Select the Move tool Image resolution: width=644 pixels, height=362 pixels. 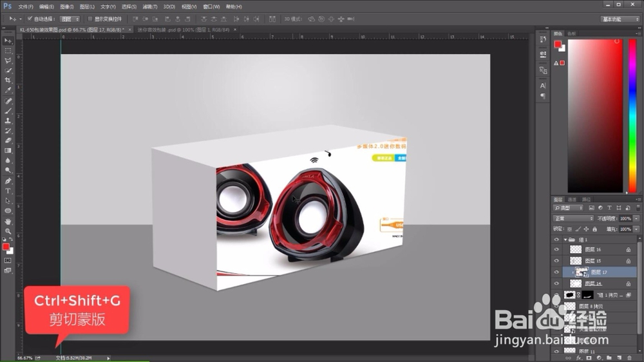click(x=8, y=41)
